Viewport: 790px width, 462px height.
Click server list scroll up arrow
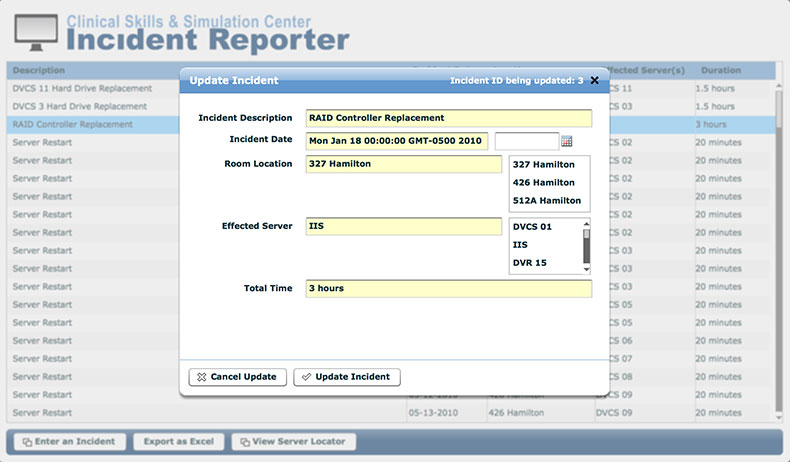point(586,224)
